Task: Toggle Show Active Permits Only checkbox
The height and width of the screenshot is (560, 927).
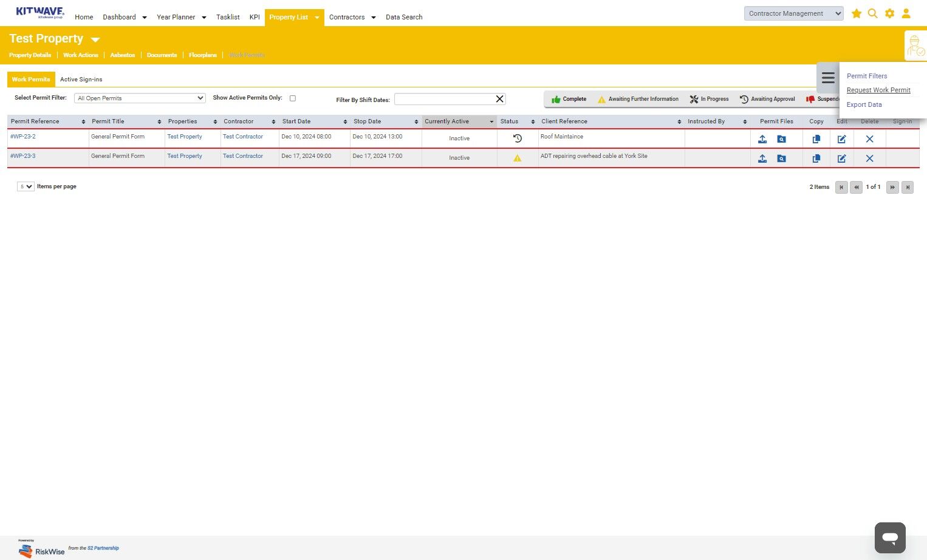Action: [293, 98]
